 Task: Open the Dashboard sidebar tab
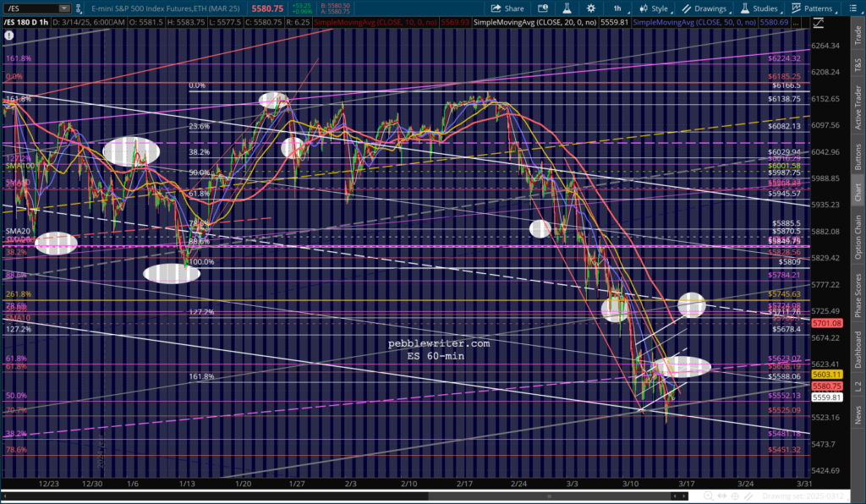pos(858,350)
